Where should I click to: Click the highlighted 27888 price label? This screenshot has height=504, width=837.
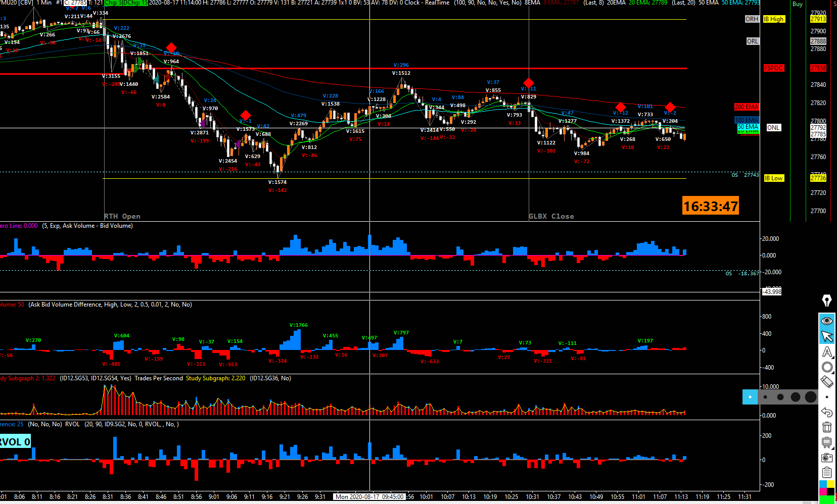click(818, 41)
